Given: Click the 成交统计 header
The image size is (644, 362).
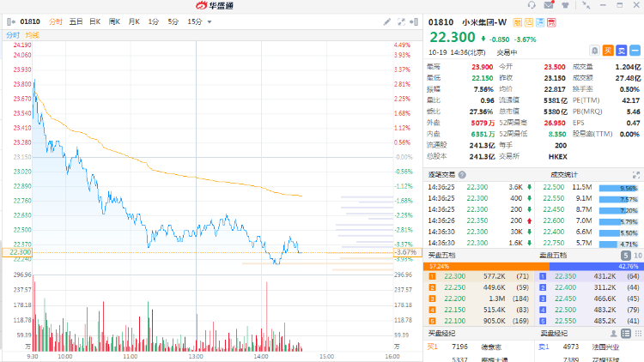Looking at the screenshot, I should 564,175.
